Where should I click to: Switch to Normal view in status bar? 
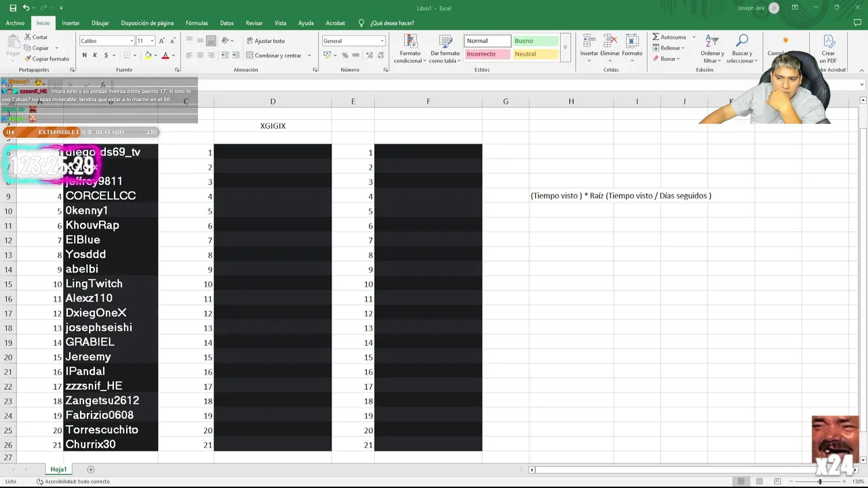[x=741, y=481]
